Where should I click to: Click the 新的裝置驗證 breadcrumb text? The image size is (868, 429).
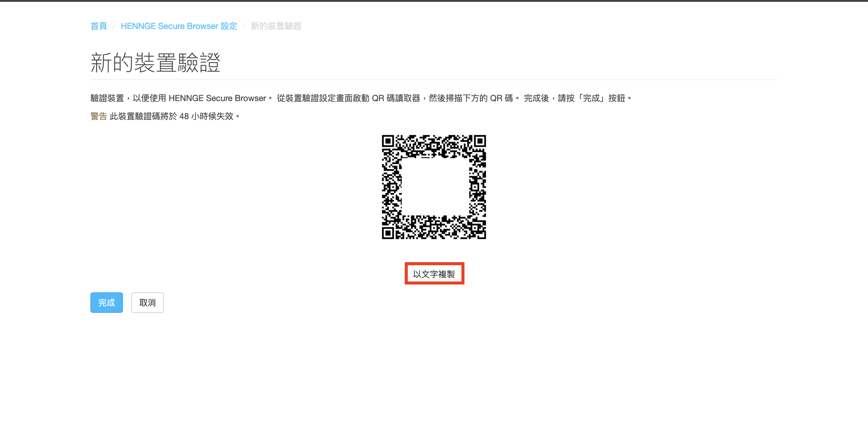click(276, 26)
